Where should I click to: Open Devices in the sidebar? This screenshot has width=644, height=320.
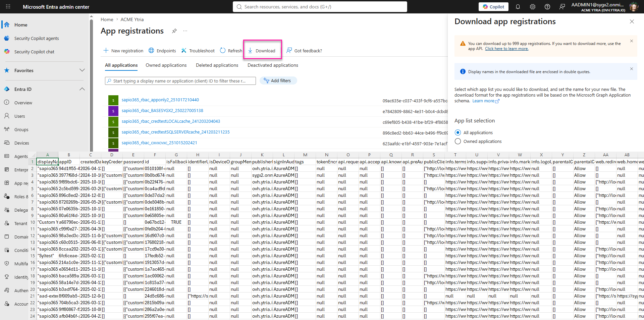coord(21,143)
